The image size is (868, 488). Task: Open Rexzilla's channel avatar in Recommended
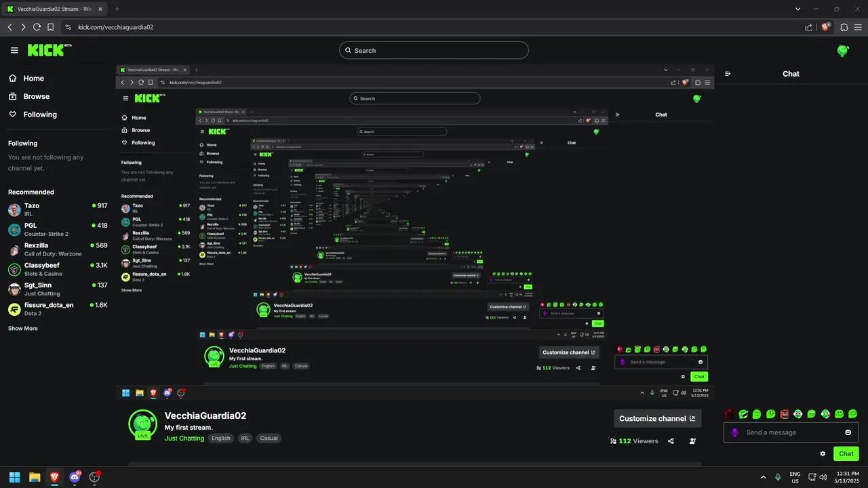coord(14,249)
